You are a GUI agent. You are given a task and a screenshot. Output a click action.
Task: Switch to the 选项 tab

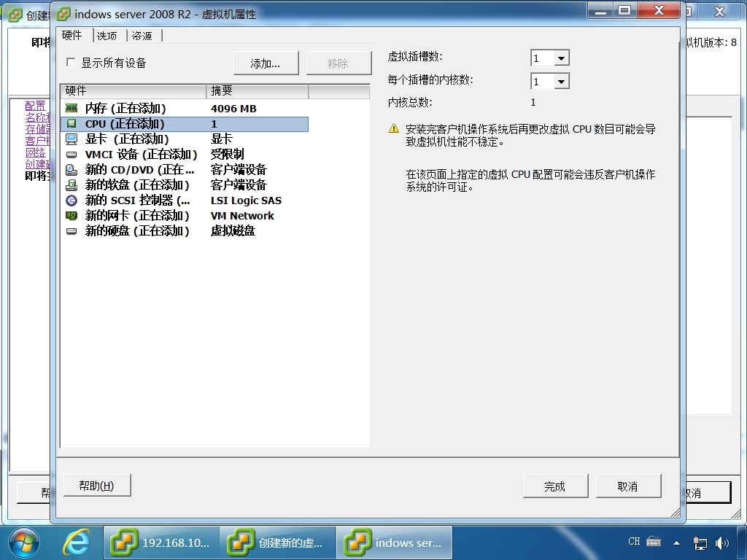coord(107,36)
